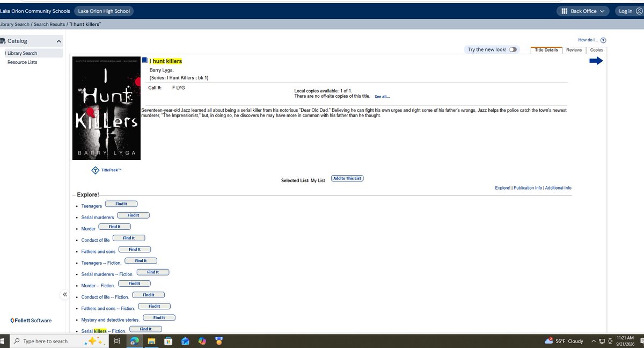Click Find It for Teenagers
Viewport: 644px width, 348px height.
tap(121, 204)
